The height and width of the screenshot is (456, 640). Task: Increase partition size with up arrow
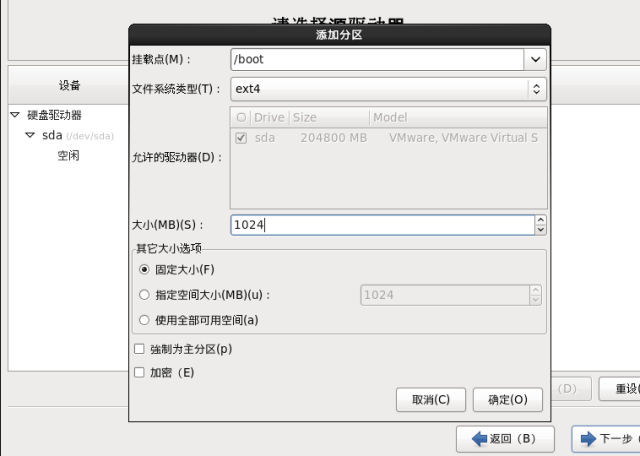[540, 220]
